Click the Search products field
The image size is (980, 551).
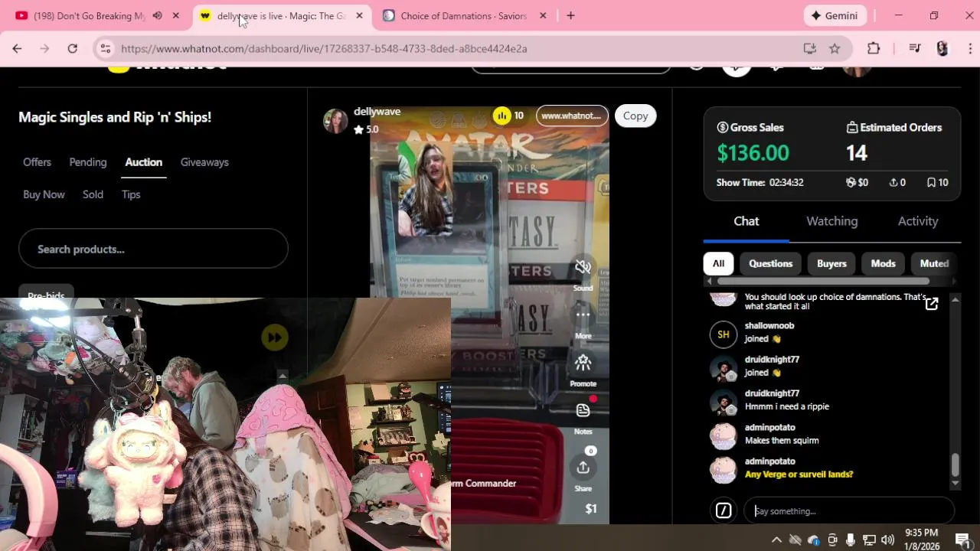(153, 249)
